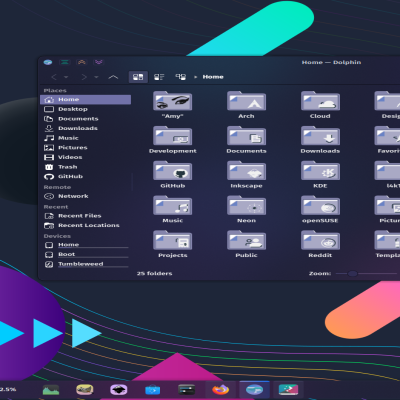Open the forward history dropdown arrow

pyautogui.click(x=96, y=77)
